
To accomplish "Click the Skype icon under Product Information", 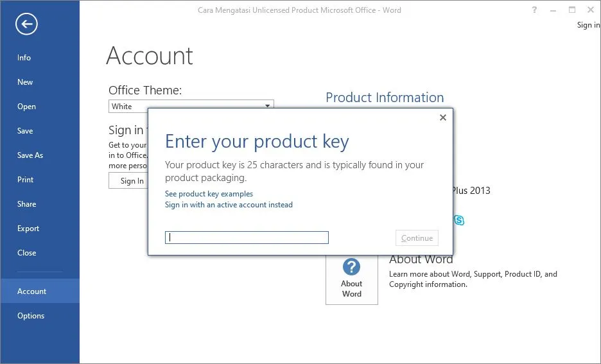I will [459, 220].
